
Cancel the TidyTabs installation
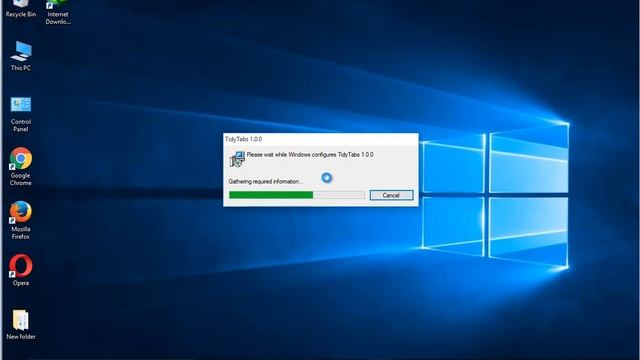coord(391,195)
